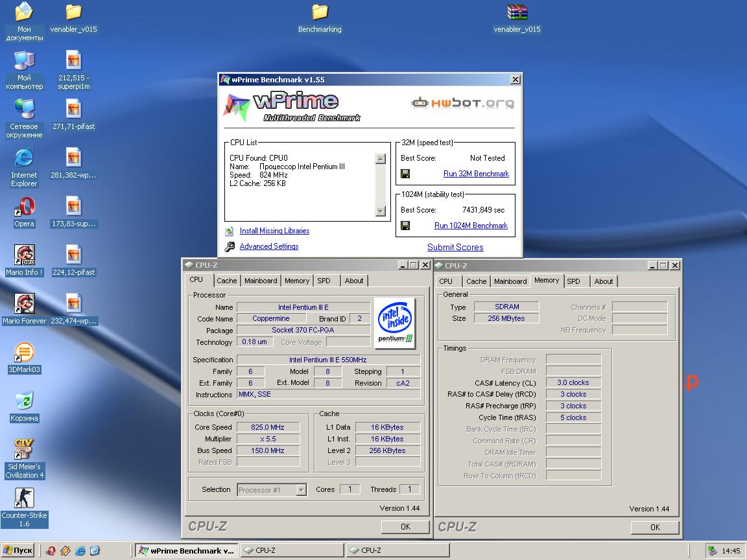This screenshot has width=747, height=560.
Task: Click the Intel Inside Pentium III logo
Action: coord(396,323)
